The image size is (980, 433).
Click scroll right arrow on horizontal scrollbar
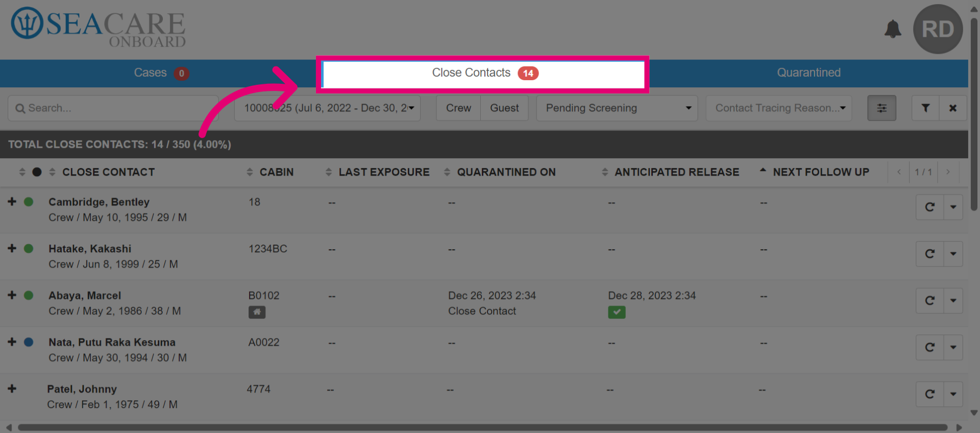(x=959, y=427)
